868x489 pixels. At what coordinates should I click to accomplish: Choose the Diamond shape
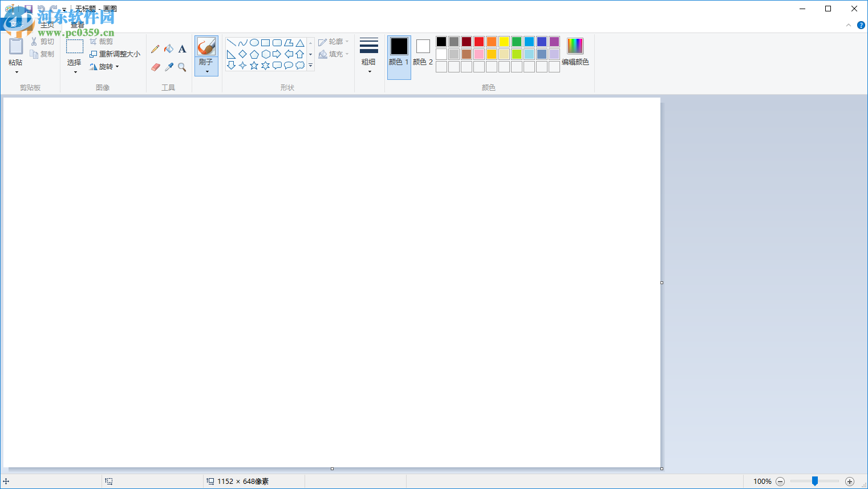coord(242,54)
